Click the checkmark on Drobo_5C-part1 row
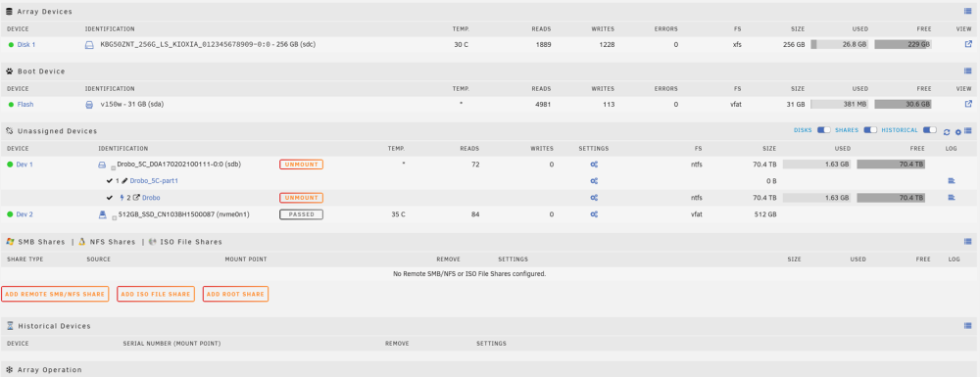980x377 pixels. [110, 181]
